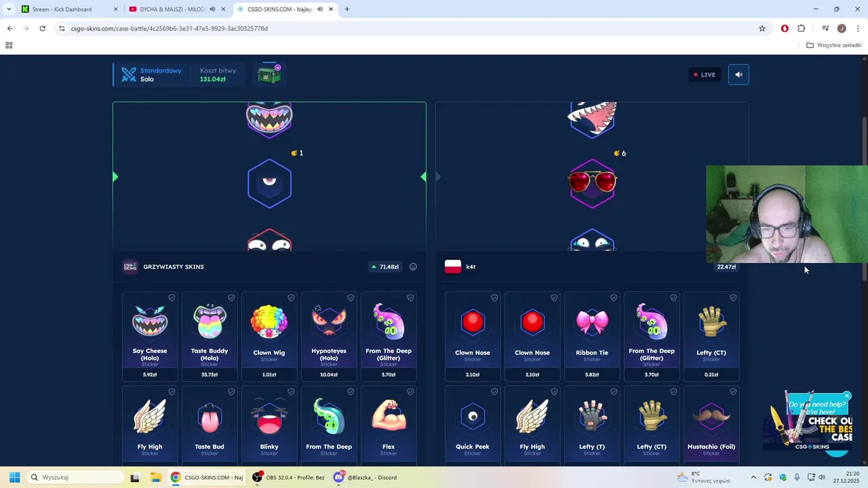This screenshot has height=488, width=868.
Task: Click the red sunglasses sticker in k4t's spinner
Action: (592, 183)
